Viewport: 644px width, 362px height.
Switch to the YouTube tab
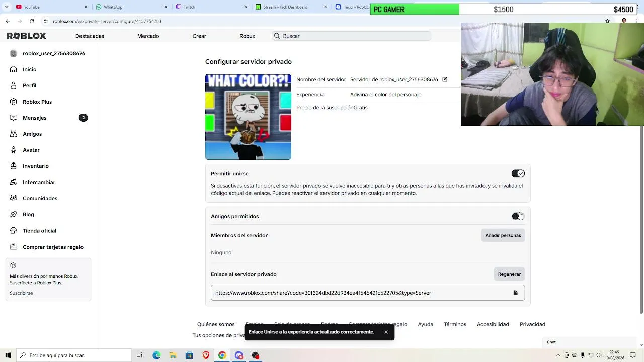[51, 7]
